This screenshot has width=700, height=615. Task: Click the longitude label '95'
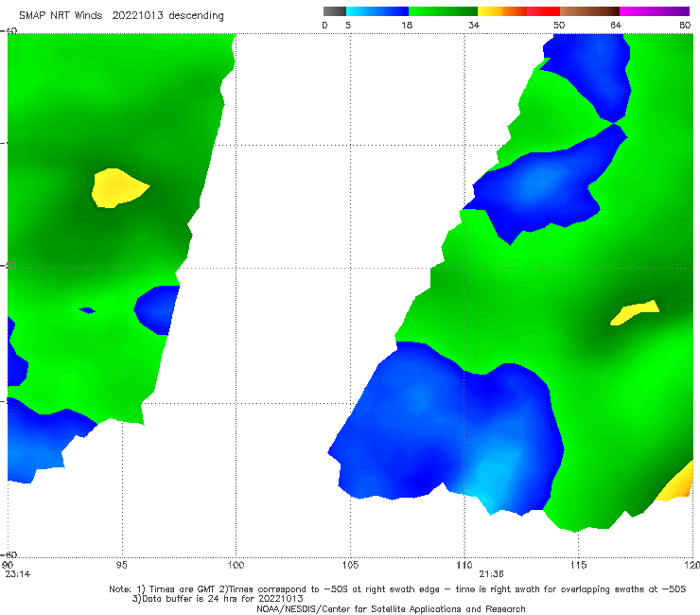point(121,565)
